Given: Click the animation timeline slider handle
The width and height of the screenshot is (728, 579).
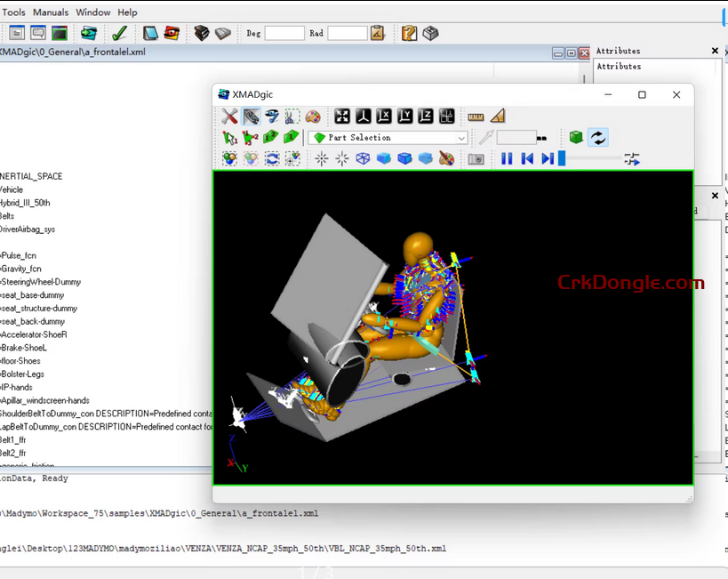Looking at the screenshot, I should (x=562, y=158).
